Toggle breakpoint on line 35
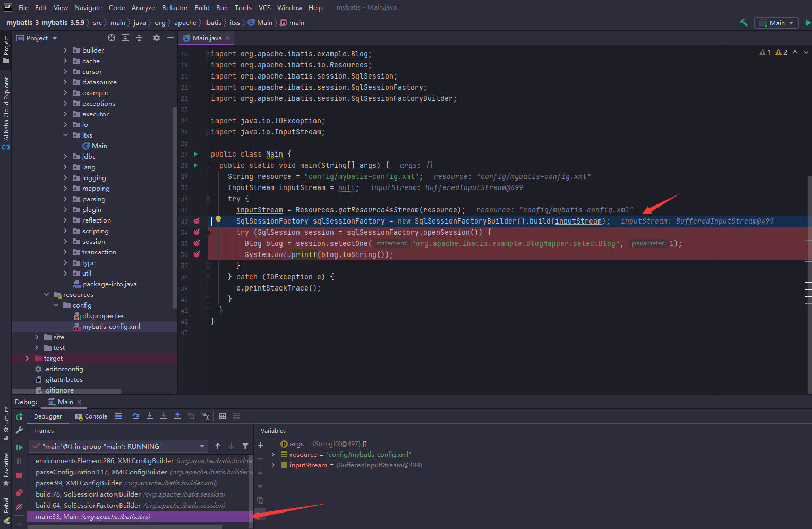 (x=197, y=243)
